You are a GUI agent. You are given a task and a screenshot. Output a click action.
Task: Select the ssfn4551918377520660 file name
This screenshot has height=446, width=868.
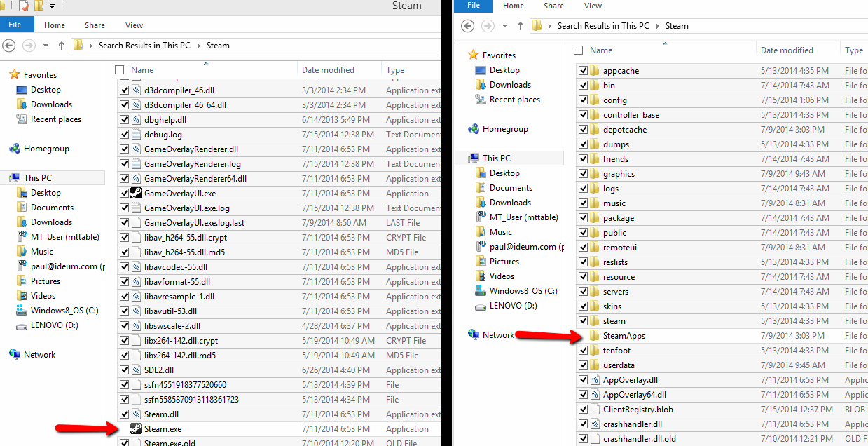coord(185,384)
